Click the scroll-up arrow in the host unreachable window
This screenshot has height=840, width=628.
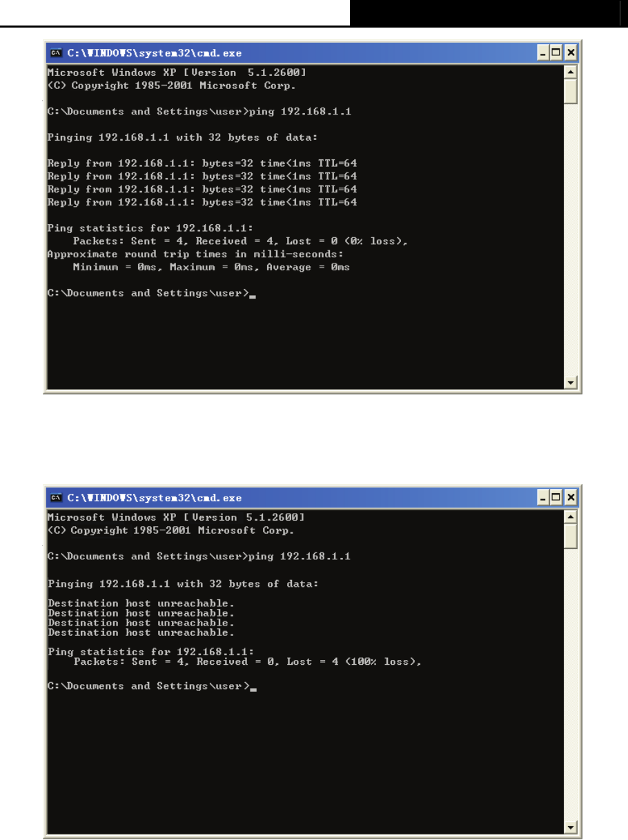point(571,516)
